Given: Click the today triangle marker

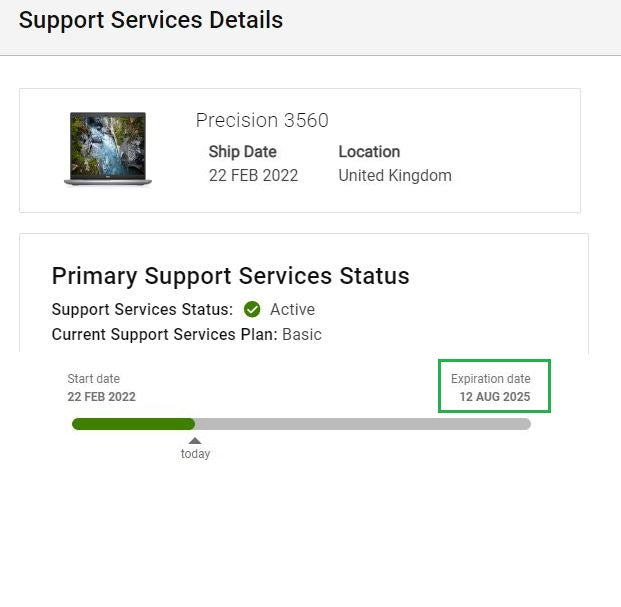Looking at the screenshot, I should (195, 441).
